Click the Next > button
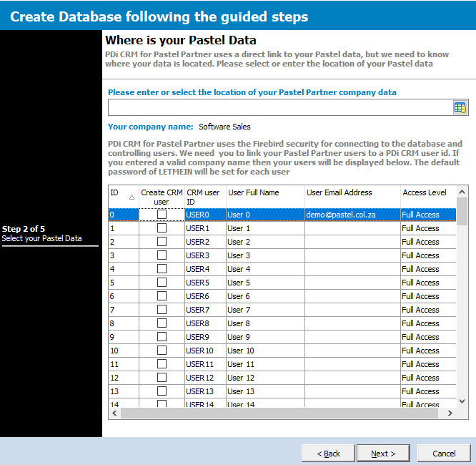476x465 pixels. coord(383,454)
